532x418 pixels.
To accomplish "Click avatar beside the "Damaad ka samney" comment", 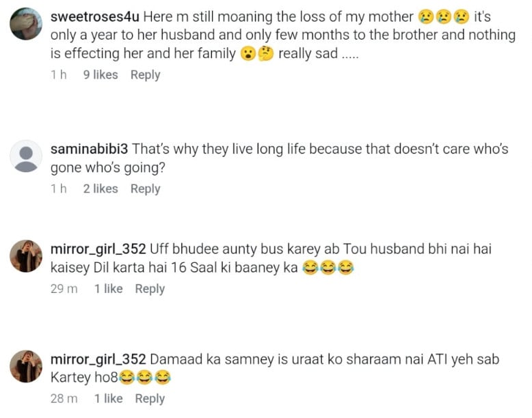I will click(x=26, y=367).
